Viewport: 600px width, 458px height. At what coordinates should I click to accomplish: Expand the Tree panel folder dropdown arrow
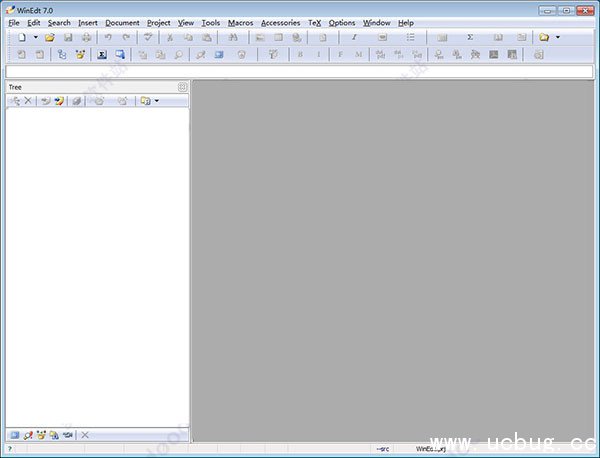click(x=156, y=101)
